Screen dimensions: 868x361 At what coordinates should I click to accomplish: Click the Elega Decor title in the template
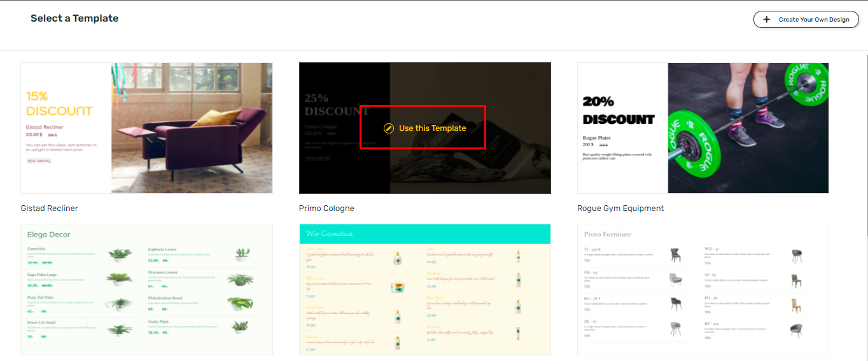coord(49,235)
